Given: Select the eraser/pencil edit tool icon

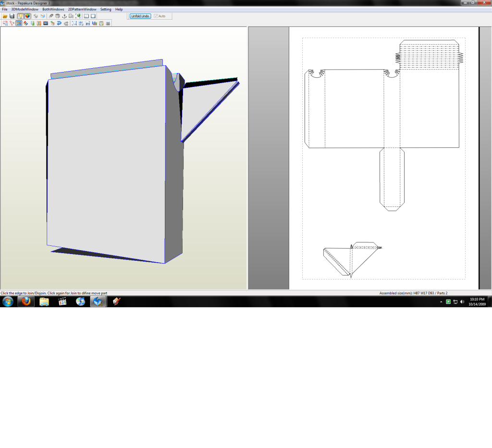Looking at the screenshot, I should [51, 16].
